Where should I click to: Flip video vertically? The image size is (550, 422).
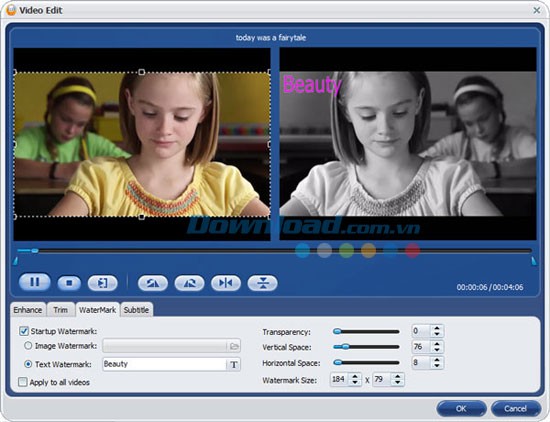coord(262,283)
